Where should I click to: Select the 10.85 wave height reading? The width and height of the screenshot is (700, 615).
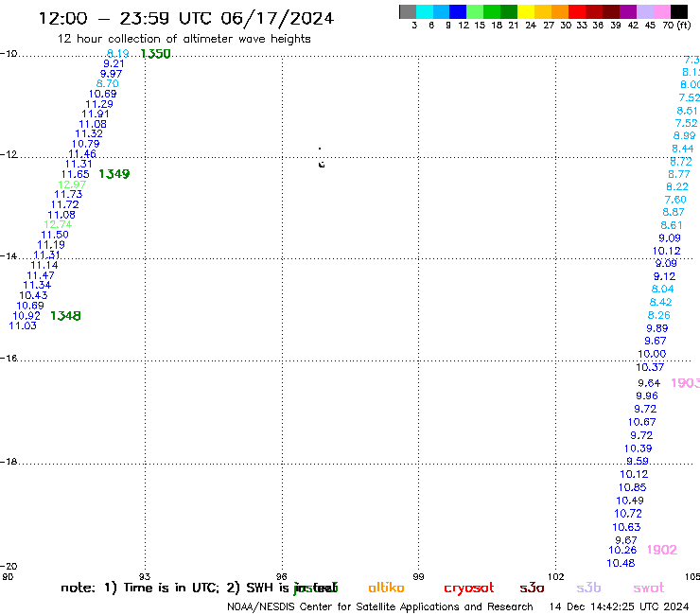(x=633, y=487)
